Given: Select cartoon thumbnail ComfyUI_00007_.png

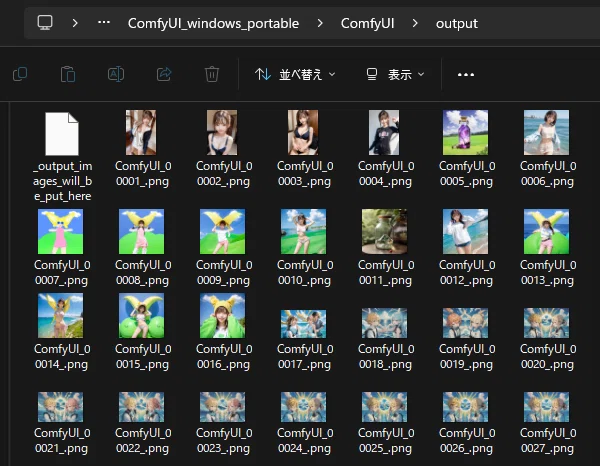Looking at the screenshot, I should (60, 231).
